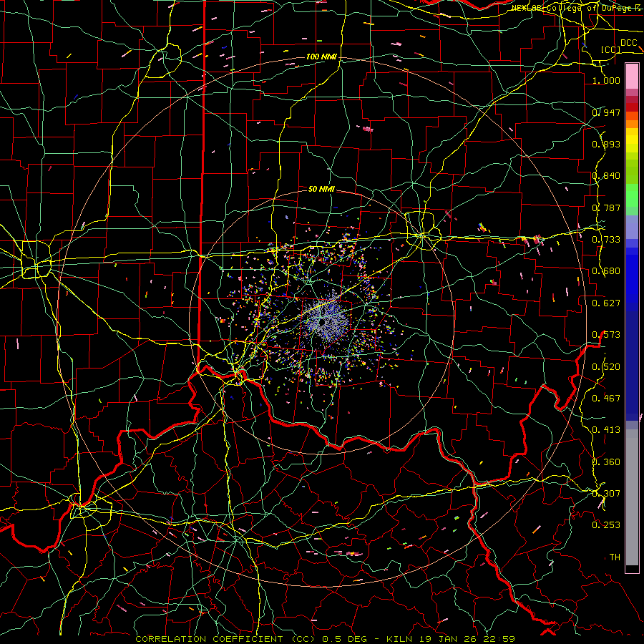The image size is (644, 644).
Task: Click the 0.467 scale value
Action: tap(606, 398)
